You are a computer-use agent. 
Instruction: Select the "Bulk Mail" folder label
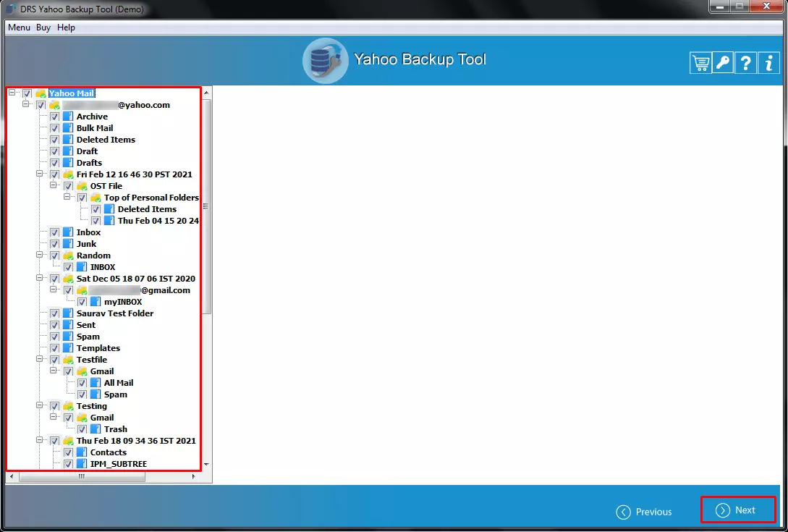click(95, 128)
